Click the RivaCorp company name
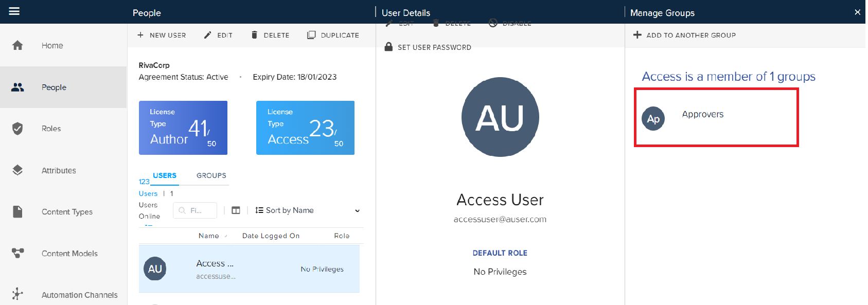The height and width of the screenshot is (305, 868). click(x=154, y=65)
